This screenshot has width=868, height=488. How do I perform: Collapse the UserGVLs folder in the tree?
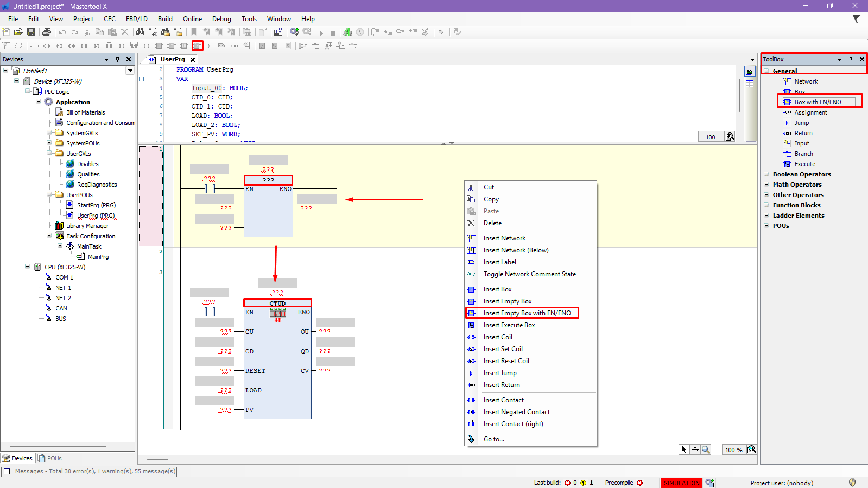click(49, 154)
